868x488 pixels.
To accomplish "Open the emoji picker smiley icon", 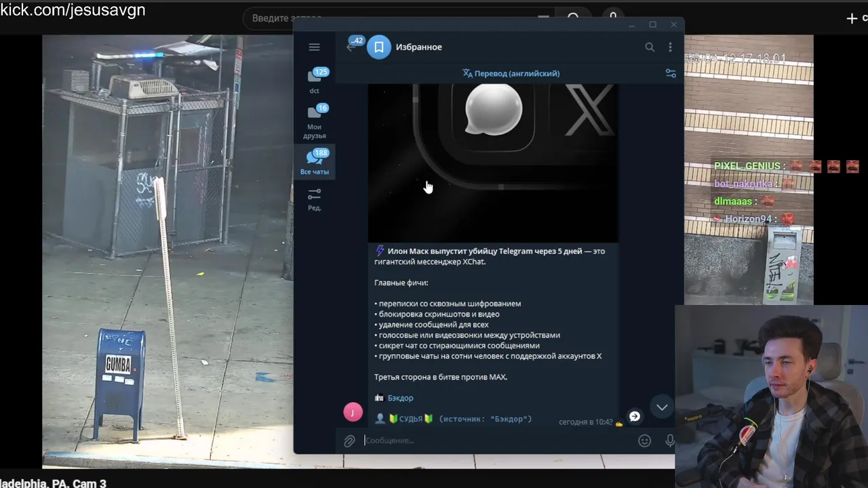I will point(645,441).
